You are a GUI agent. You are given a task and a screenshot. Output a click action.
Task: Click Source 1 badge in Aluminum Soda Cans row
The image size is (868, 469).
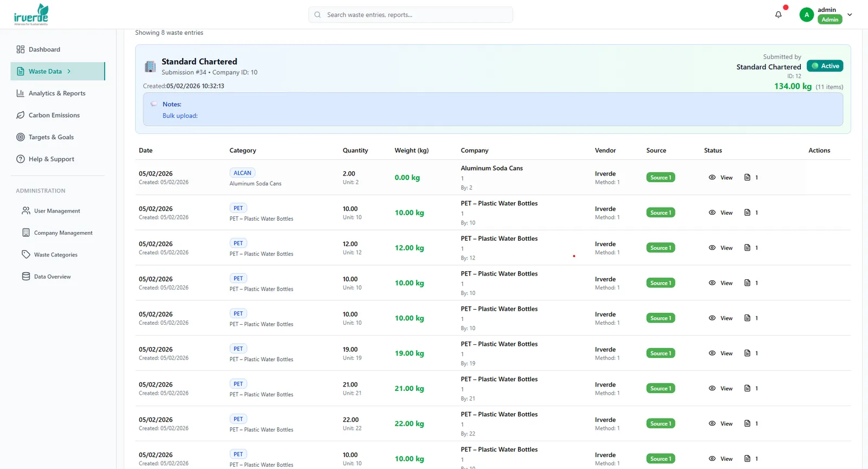coord(661,177)
